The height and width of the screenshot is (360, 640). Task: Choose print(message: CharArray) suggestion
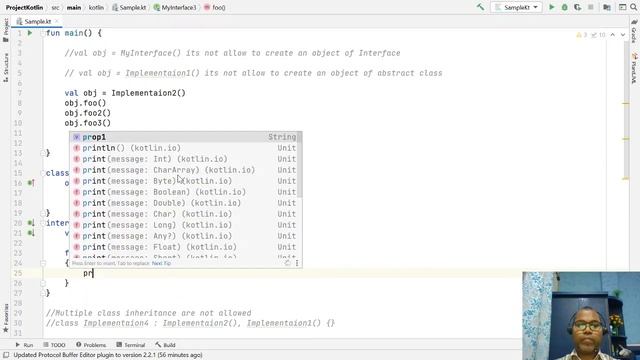pyautogui.click(x=184, y=170)
